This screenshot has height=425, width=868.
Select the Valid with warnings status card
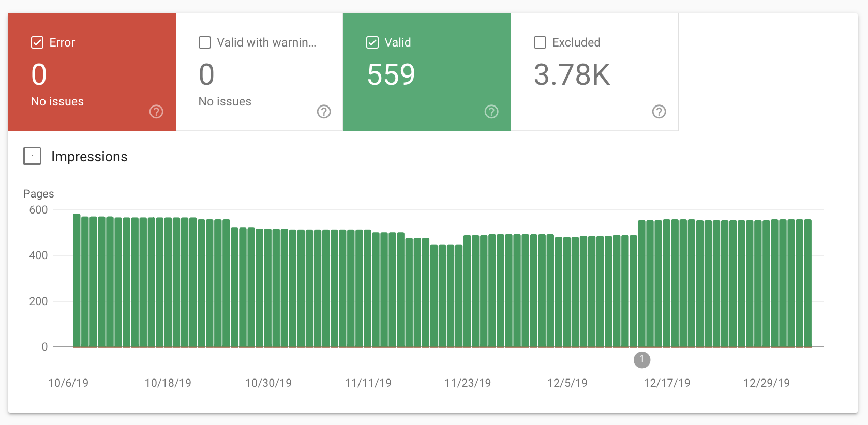pyautogui.click(x=260, y=72)
